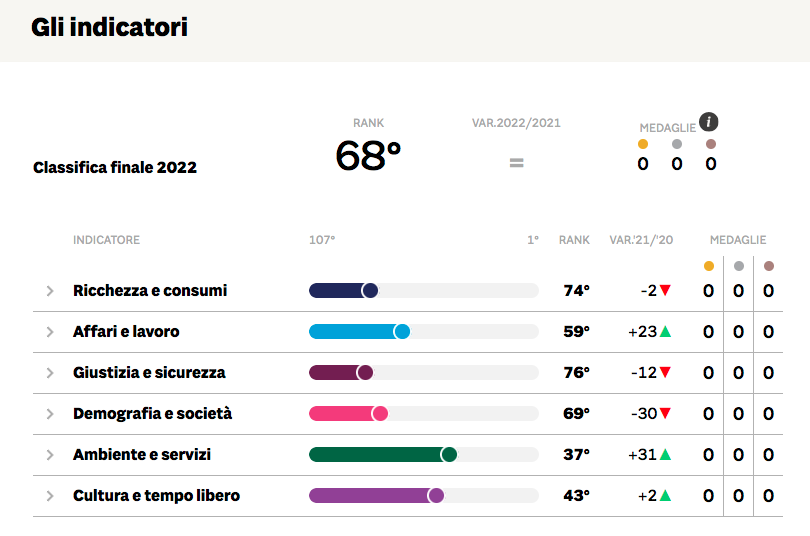Screen dimensions: 810x536
Task: Click the red down arrow for Demografia e società
Action: (x=665, y=413)
